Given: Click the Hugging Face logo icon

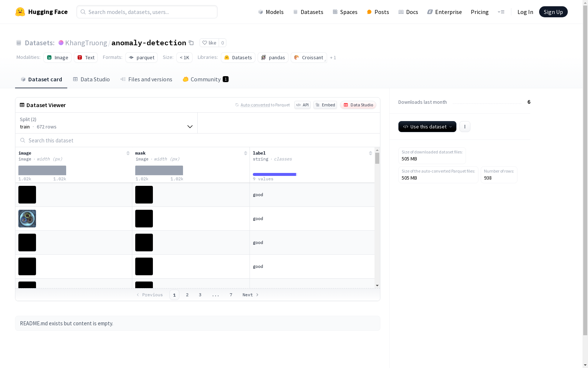Looking at the screenshot, I should tap(20, 12).
